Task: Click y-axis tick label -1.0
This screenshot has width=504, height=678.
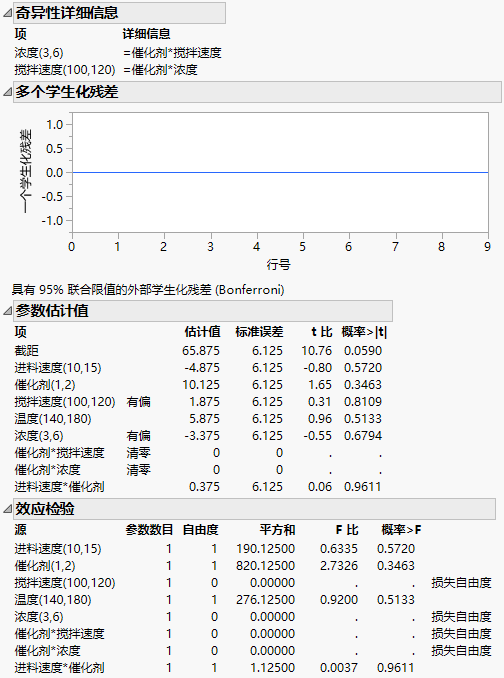Action: 53,221
